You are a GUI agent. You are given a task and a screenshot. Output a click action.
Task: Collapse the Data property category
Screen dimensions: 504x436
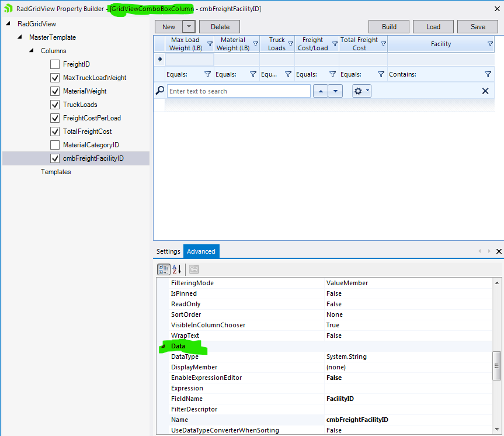tap(164, 346)
